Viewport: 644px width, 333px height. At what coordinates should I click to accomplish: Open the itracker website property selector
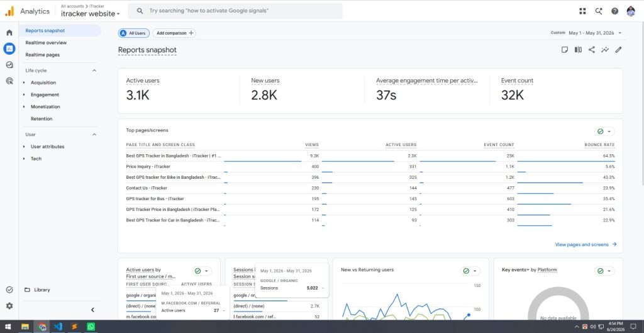point(91,14)
